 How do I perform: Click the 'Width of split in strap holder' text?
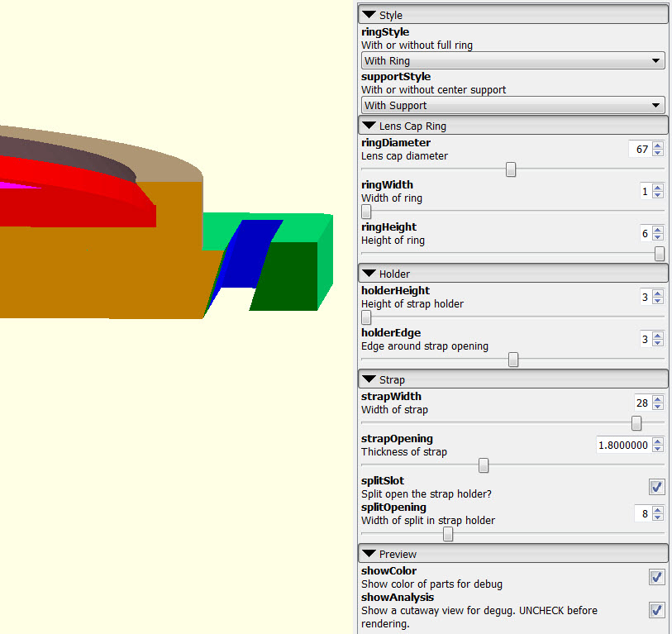pos(427,521)
